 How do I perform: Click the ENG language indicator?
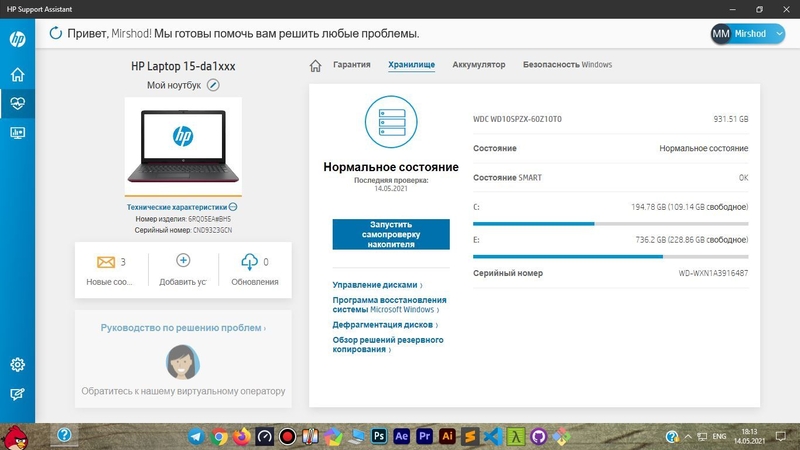pyautogui.click(x=719, y=437)
